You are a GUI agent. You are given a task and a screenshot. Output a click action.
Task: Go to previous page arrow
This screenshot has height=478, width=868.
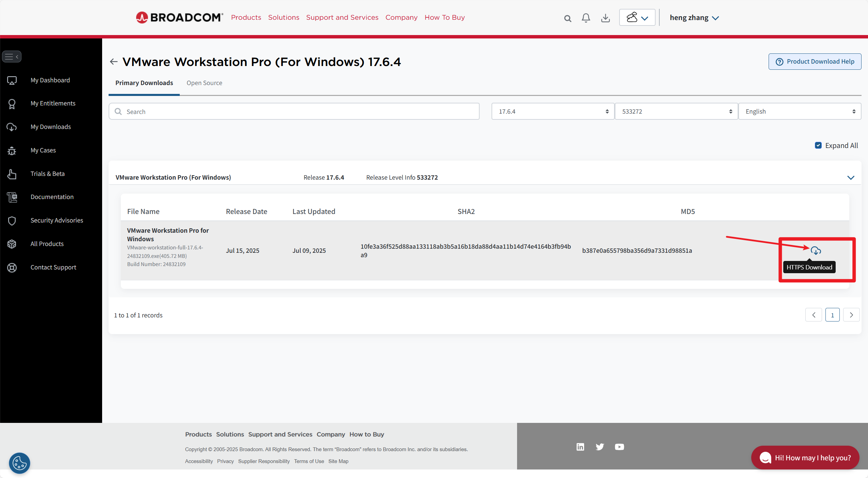814,315
